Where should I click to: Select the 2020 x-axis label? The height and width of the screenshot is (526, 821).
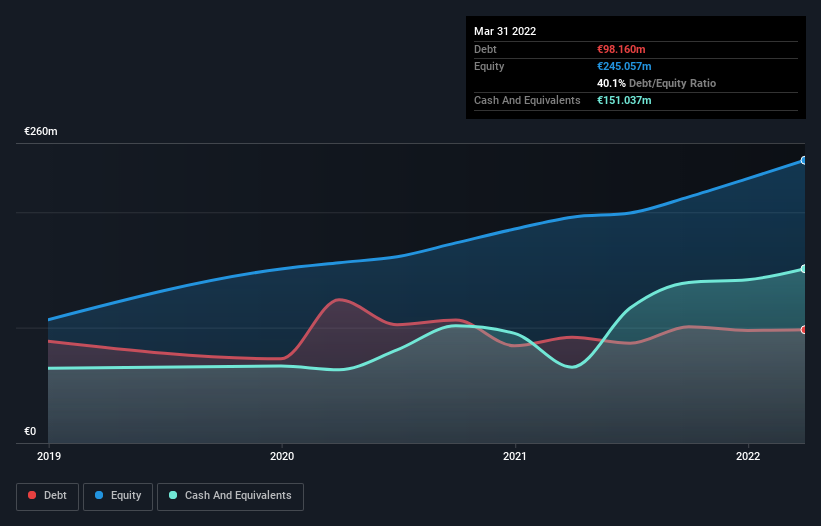282,456
